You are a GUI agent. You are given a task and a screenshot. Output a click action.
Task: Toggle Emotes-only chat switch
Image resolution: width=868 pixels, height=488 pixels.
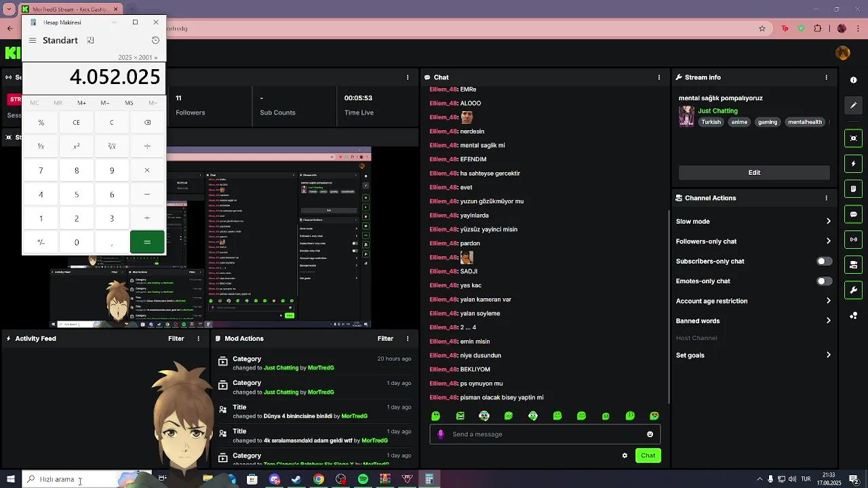(x=824, y=281)
